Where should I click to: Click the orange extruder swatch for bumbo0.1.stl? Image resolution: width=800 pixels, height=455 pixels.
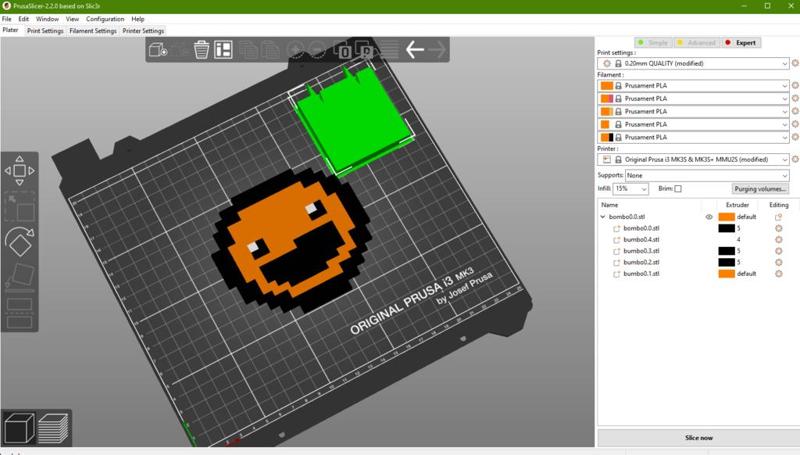tap(727, 273)
